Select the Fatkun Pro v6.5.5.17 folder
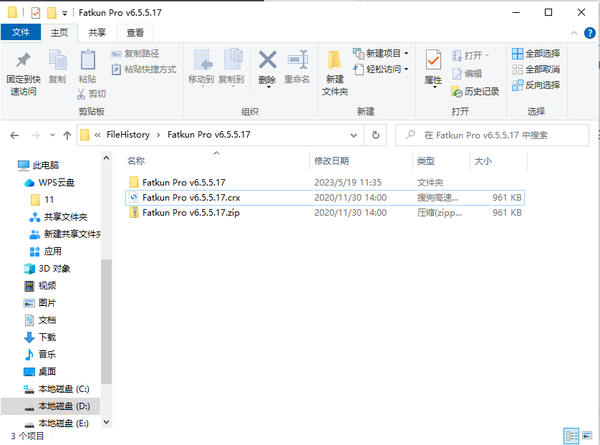600x445 pixels. [x=324, y=183]
